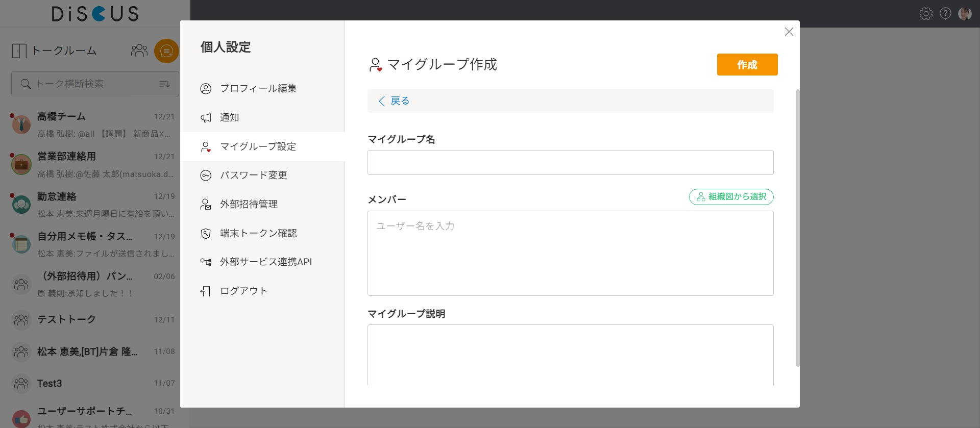The height and width of the screenshot is (428, 980).
Task: Click the 高橋チーム avatar thumbnail
Action: 21,124
